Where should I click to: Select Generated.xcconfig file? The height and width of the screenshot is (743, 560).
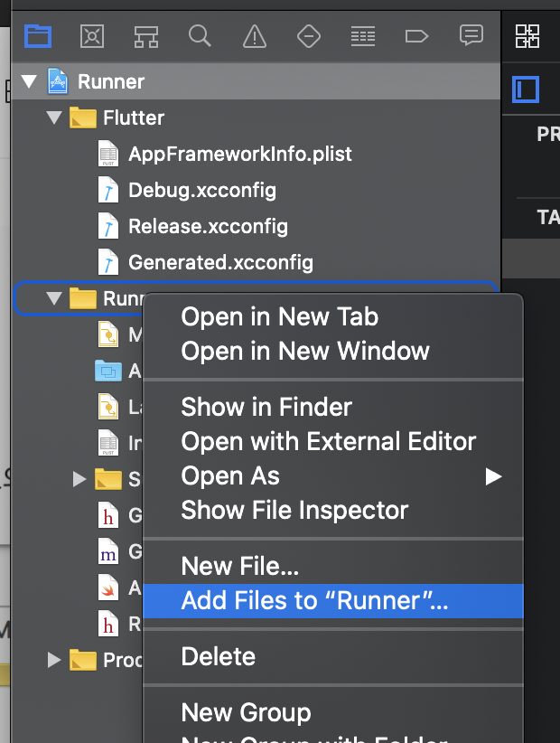pyautogui.click(x=256, y=262)
